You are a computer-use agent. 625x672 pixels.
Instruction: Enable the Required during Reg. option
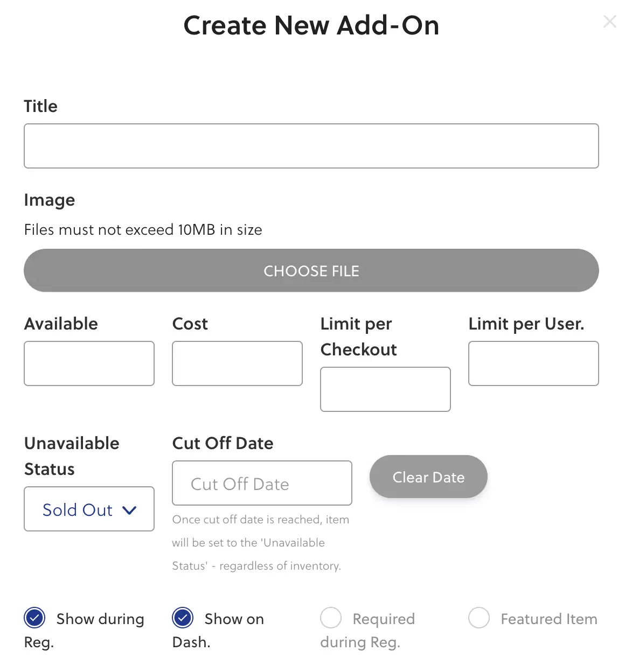(x=331, y=618)
